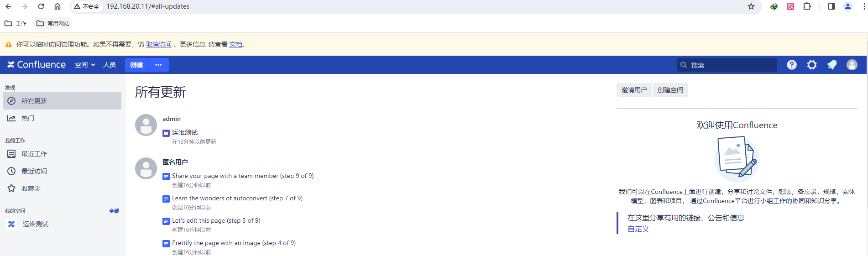This screenshot has height=256, width=868.
Task: Click the 邀请用户 button
Action: click(x=634, y=90)
